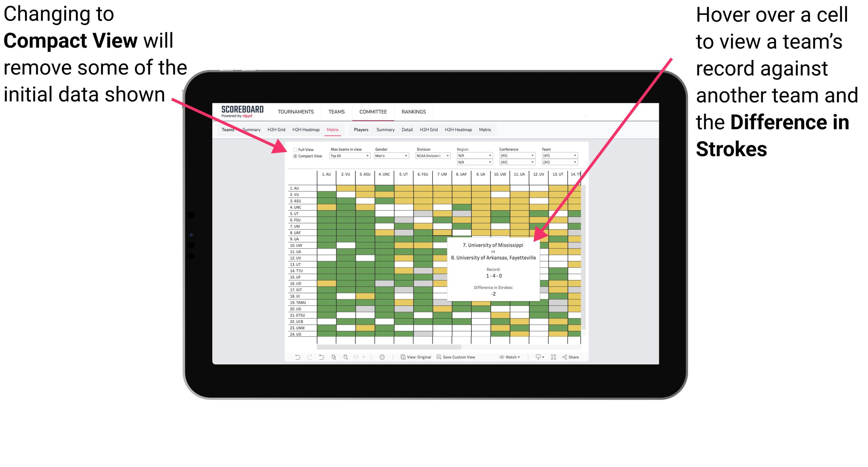Expand the Conference dropdown filter

529,156
